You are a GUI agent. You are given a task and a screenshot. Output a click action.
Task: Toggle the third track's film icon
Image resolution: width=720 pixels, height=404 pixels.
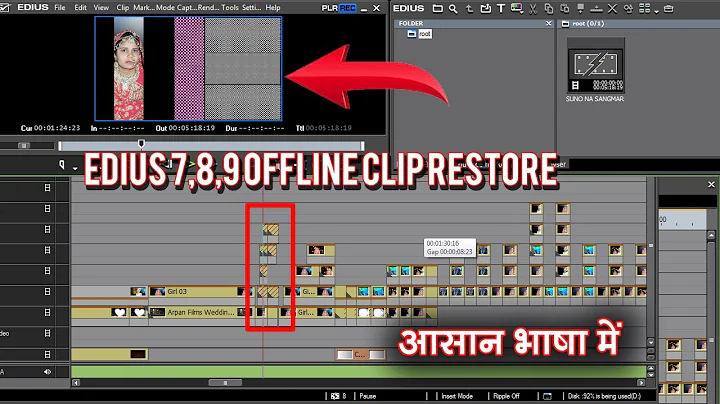point(47,229)
